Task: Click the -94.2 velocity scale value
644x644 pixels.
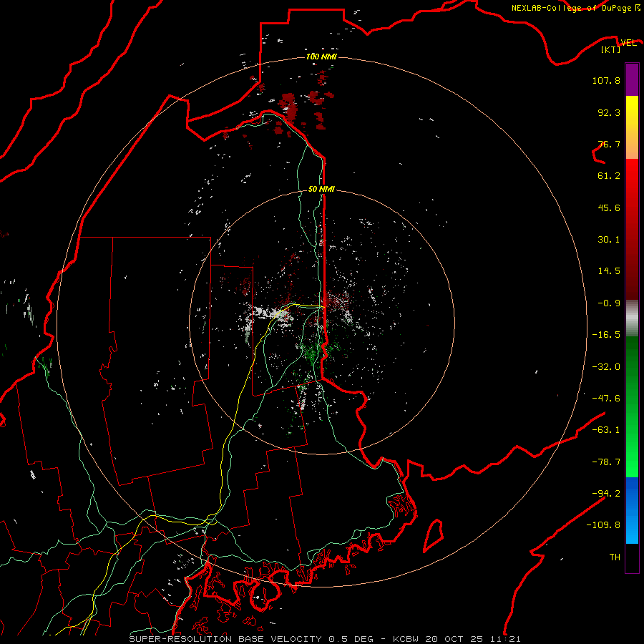Action: pos(606,494)
